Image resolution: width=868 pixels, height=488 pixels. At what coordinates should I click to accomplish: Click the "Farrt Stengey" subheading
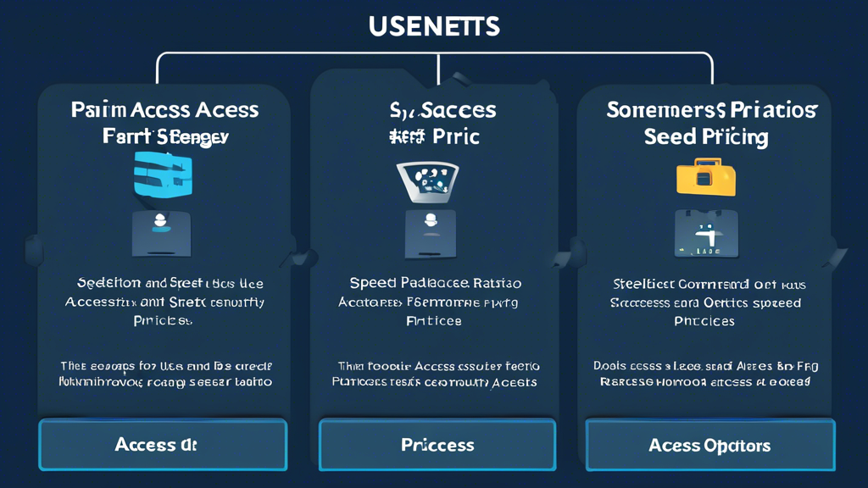[x=165, y=136]
